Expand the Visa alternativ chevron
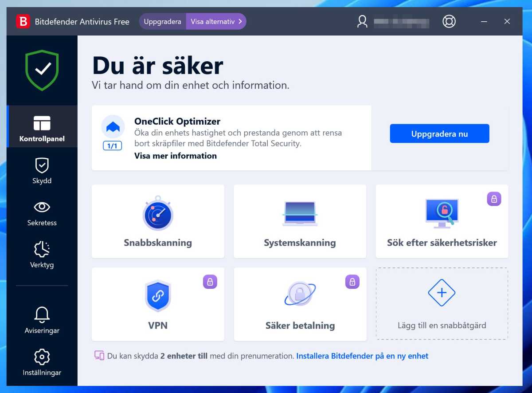Viewport: 532px width, 393px height. point(241,21)
